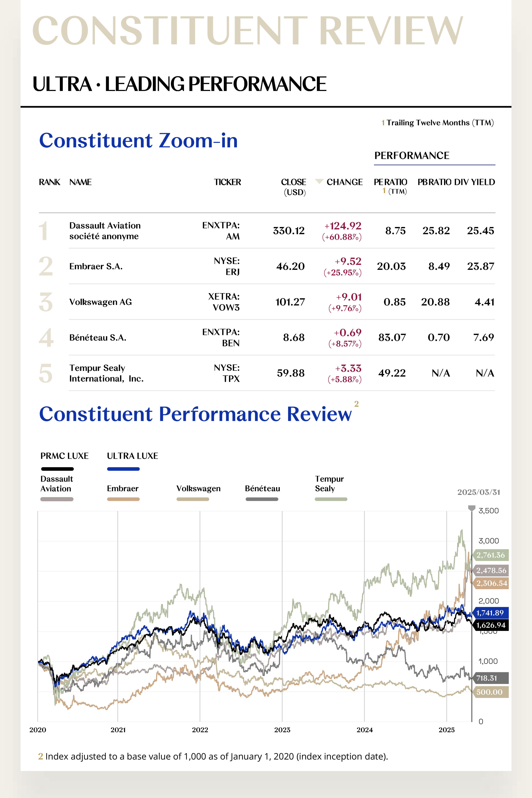The width and height of the screenshot is (532, 798).
Task: Open the Dassault Aviation société anonyme row
Action: 267,231
